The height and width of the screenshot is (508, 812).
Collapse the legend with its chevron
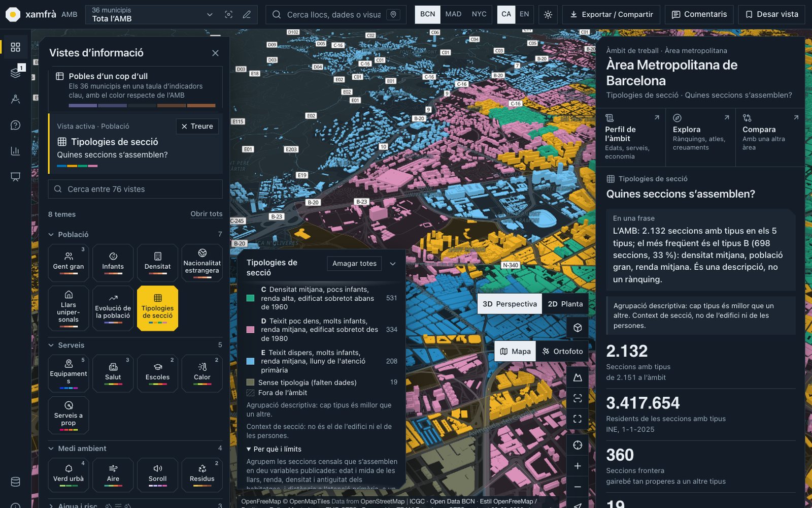click(392, 264)
